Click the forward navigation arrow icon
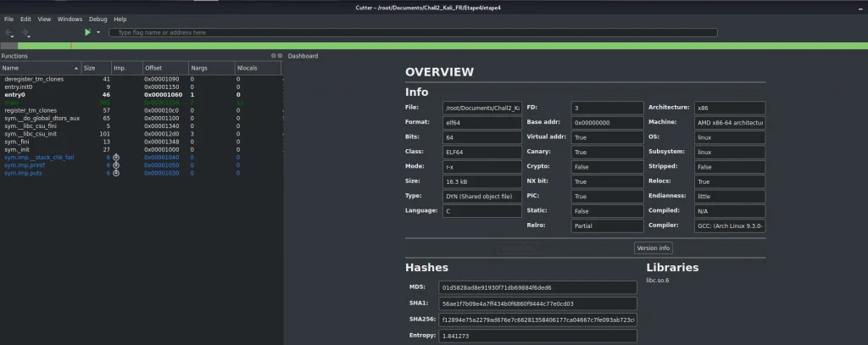Image resolution: width=868 pixels, height=345 pixels. pyautogui.click(x=25, y=32)
